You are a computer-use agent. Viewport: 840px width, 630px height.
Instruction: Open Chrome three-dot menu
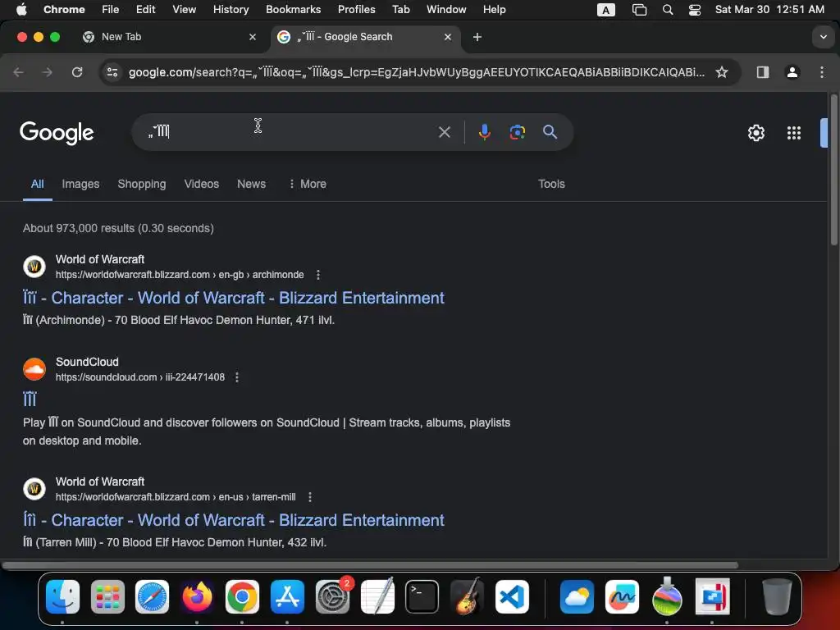[x=822, y=72]
